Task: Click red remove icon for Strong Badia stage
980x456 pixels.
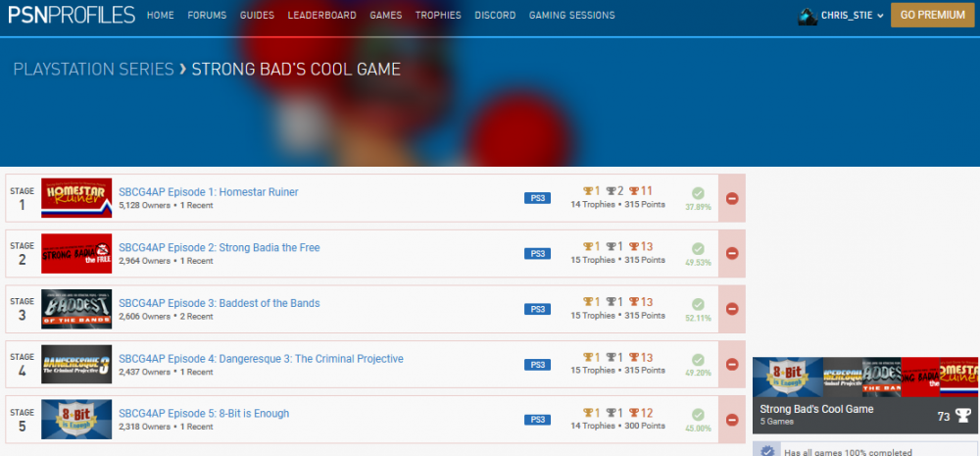Action: click(732, 254)
